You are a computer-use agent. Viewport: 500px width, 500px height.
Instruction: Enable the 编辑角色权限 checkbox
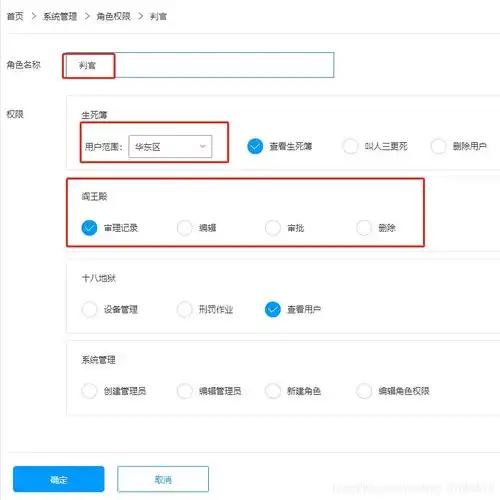point(364,391)
